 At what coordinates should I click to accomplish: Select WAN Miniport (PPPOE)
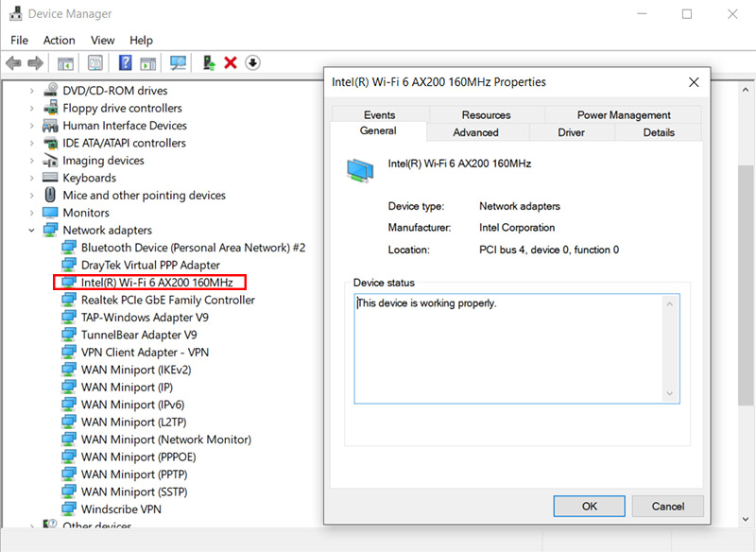pyautogui.click(x=138, y=457)
